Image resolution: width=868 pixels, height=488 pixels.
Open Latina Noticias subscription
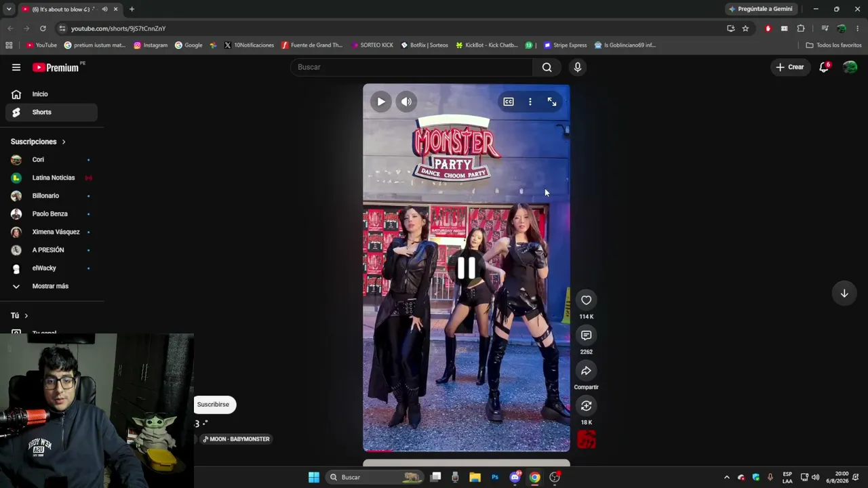52,178
